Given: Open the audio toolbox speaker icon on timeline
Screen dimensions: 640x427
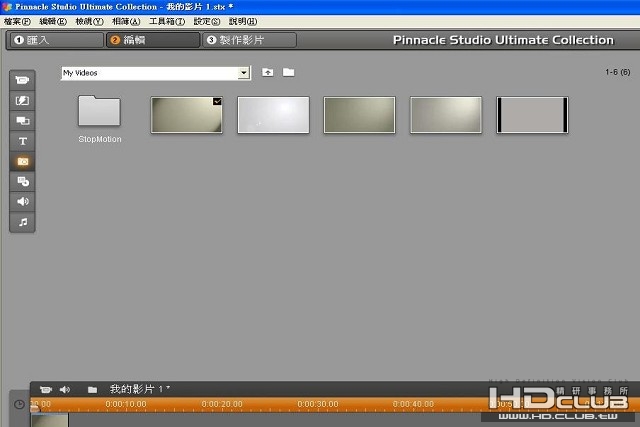Looking at the screenshot, I should click(x=65, y=390).
